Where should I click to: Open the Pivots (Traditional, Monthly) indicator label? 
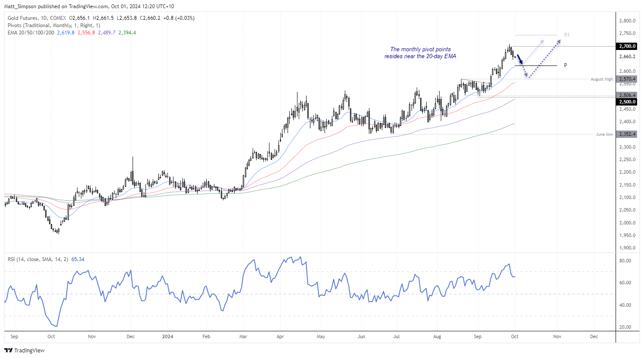[54, 25]
